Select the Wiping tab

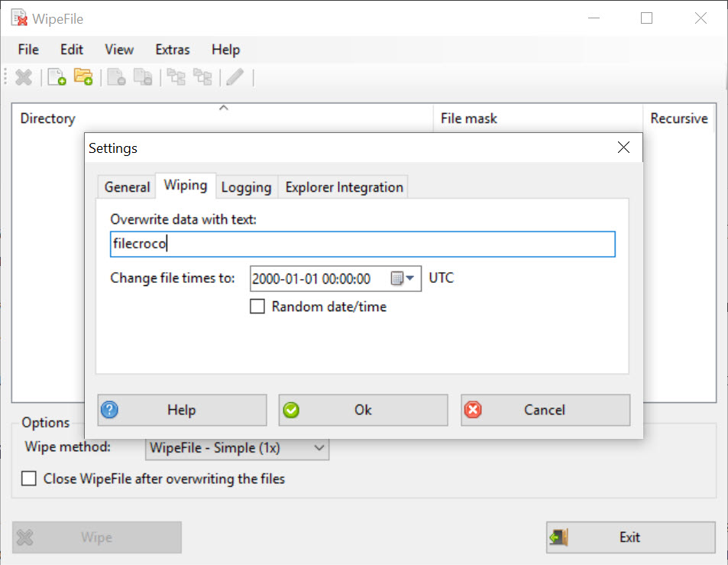tap(186, 185)
